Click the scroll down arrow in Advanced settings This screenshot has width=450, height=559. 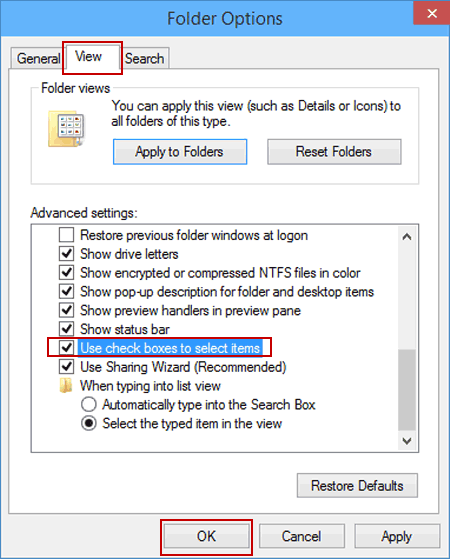[407, 441]
